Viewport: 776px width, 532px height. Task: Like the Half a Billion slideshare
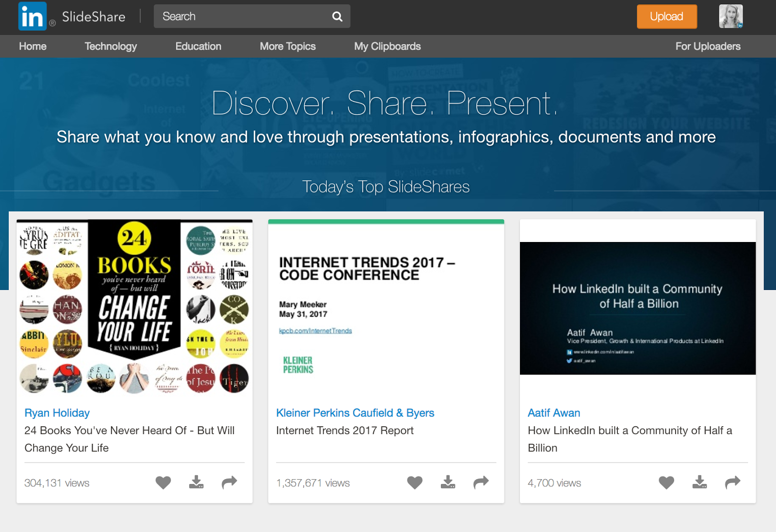click(x=666, y=483)
